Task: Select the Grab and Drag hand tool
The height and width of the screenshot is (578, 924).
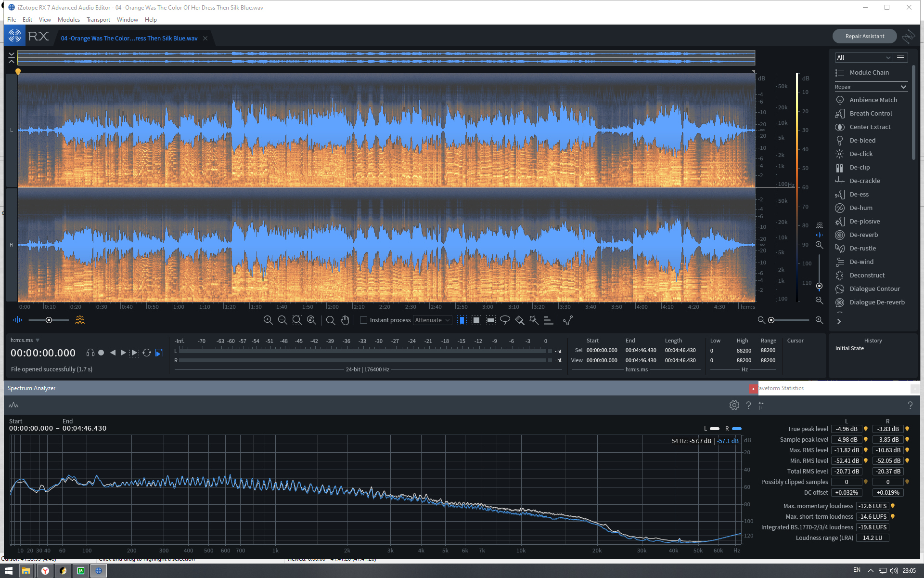Action: (x=345, y=320)
